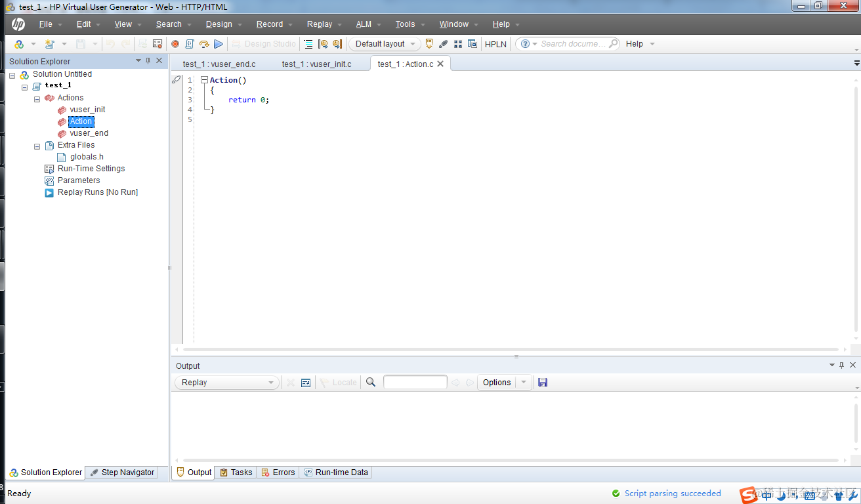Close the Action.c tab
861x504 pixels.
pyautogui.click(x=440, y=64)
